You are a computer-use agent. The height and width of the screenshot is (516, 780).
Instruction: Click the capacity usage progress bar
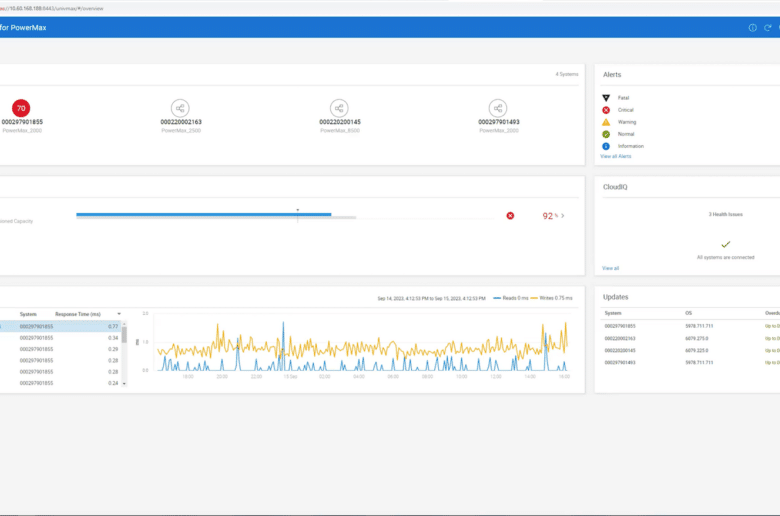click(203, 214)
